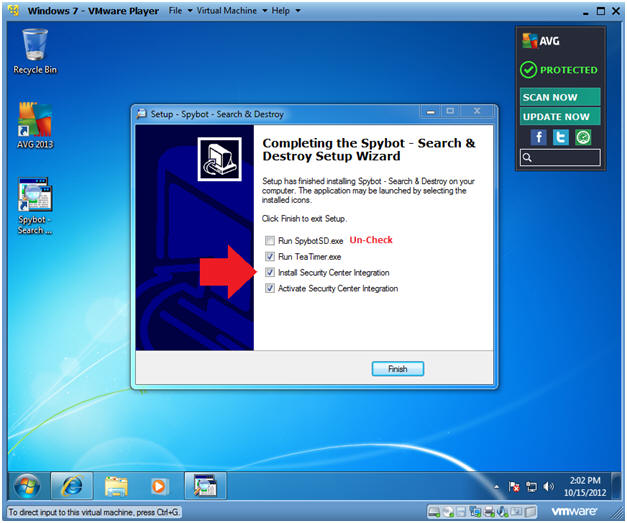Click VMware hard disk device icon
The height and width of the screenshot is (523, 627).
(x=434, y=511)
